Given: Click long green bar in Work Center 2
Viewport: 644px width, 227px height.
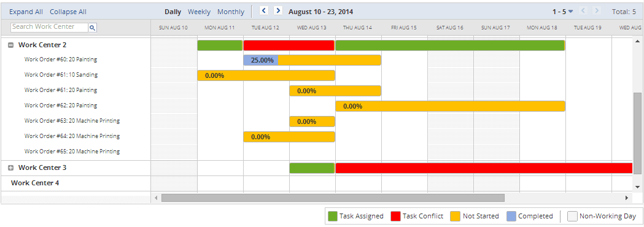Looking at the screenshot, I should pos(450,45).
